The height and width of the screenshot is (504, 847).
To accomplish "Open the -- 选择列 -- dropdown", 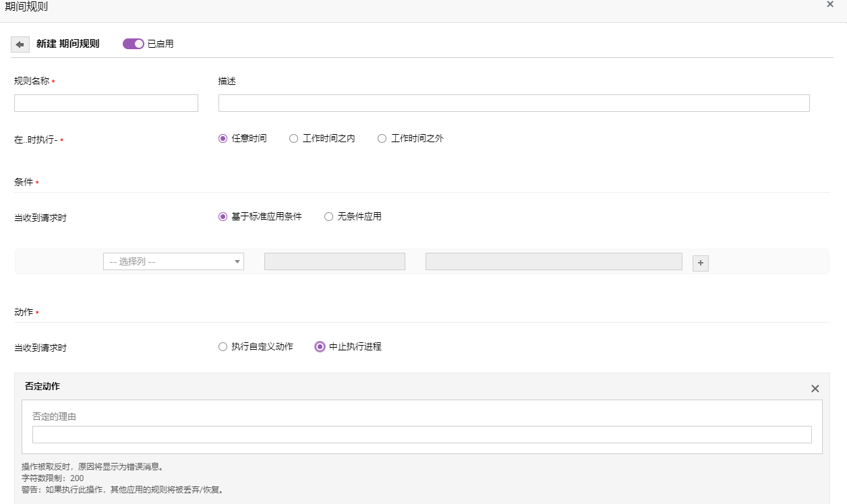I will pyautogui.click(x=167, y=261).
